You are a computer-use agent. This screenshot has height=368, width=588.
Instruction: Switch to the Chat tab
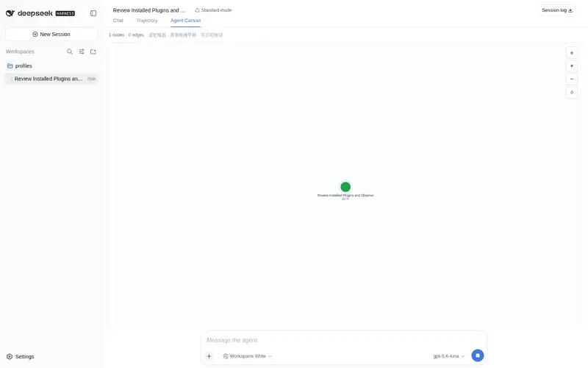click(x=118, y=21)
